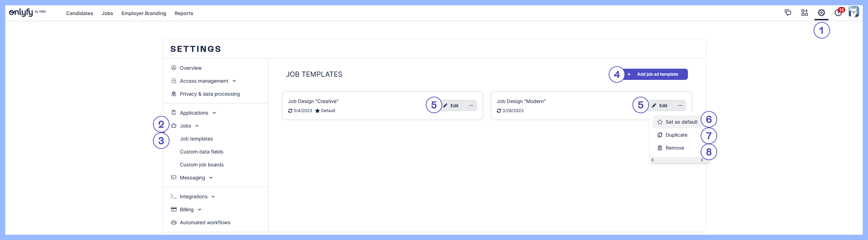Expand the Applications settings section
The image size is (868, 240).
click(198, 113)
